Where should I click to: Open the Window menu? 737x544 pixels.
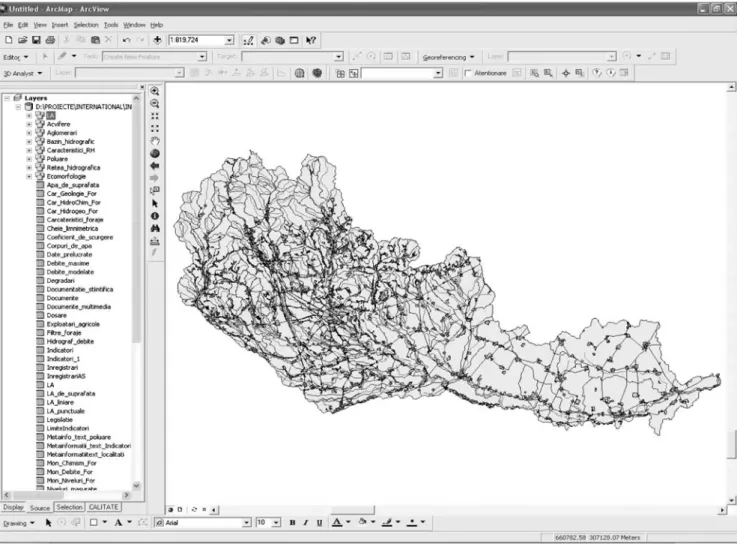(x=134, y=25)
